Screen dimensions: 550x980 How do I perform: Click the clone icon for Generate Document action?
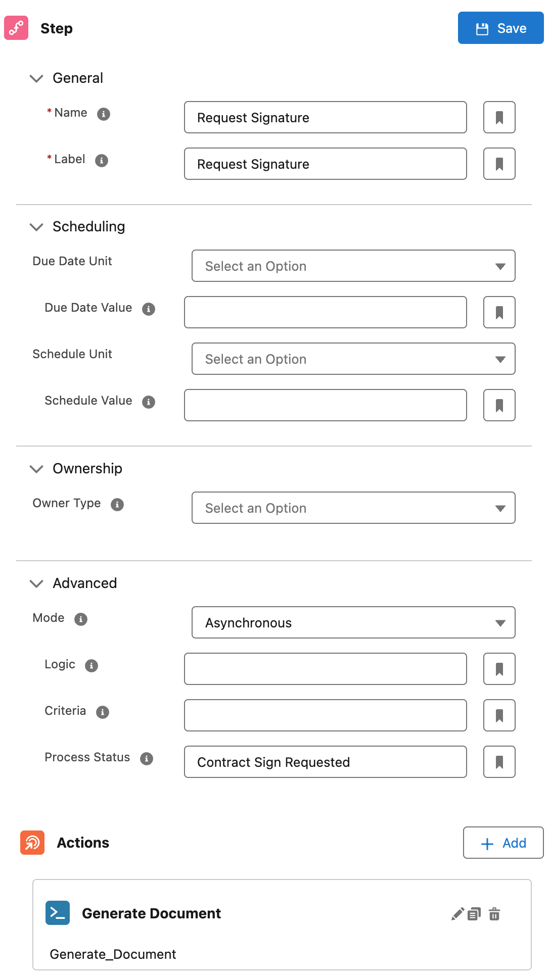pos(474,914)
